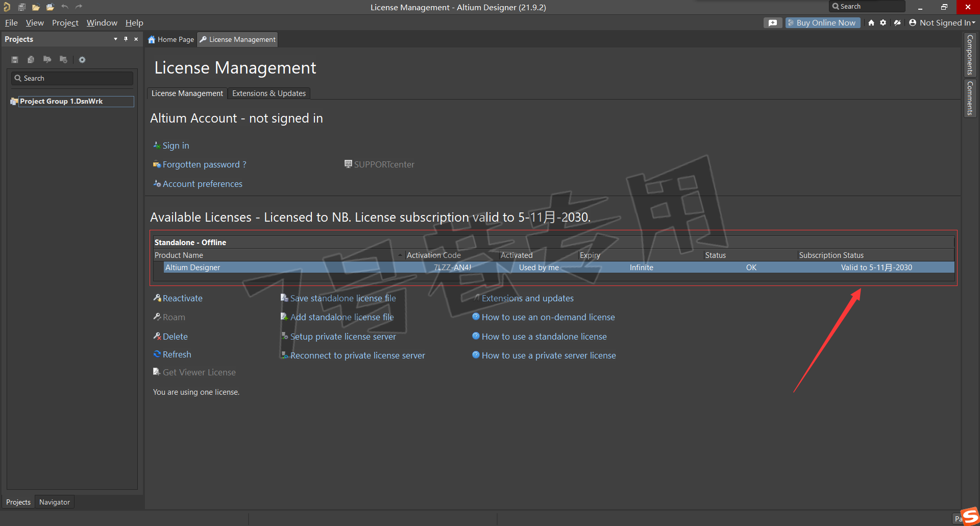The height and width of the screenshot is (526, 980).
Task: Click Setup private license server
Action: pos(338,337)
